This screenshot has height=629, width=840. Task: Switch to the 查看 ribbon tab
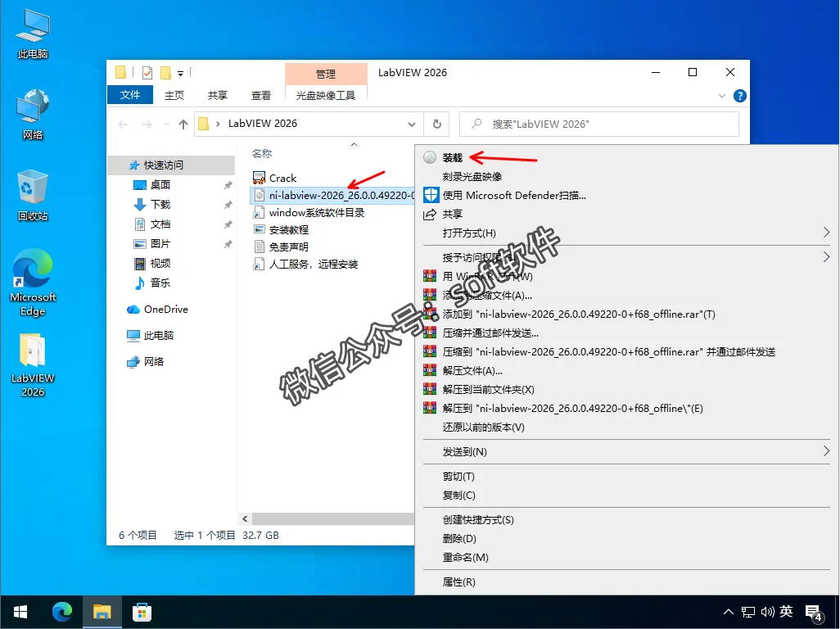point(261,95)
